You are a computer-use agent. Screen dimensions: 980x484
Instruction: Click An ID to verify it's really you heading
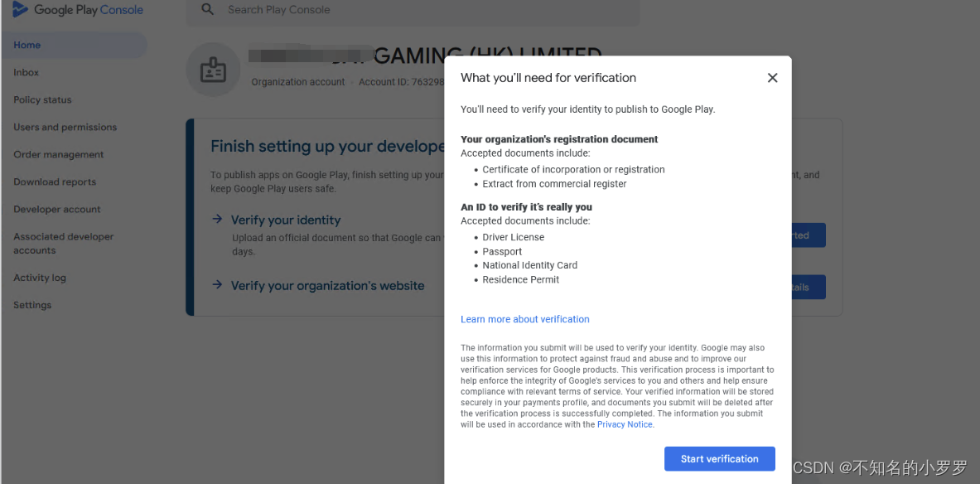tap(526, 207)
